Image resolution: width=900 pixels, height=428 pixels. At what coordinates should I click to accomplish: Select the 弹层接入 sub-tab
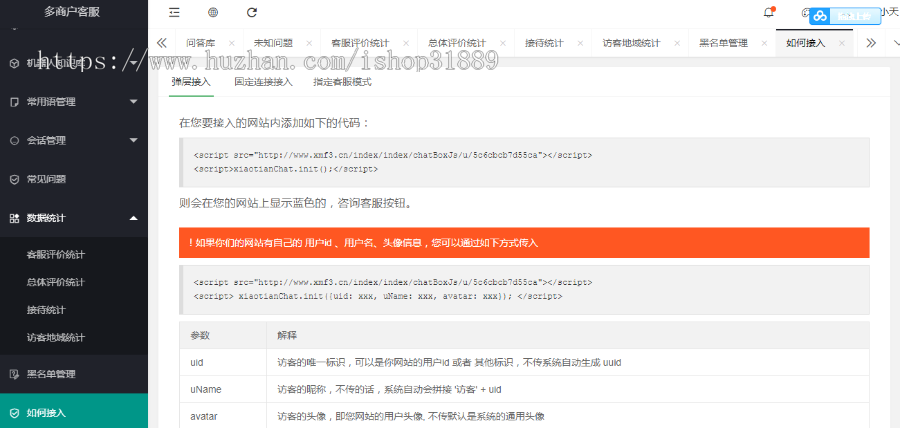pyautogui.click(x=191, y=82)
